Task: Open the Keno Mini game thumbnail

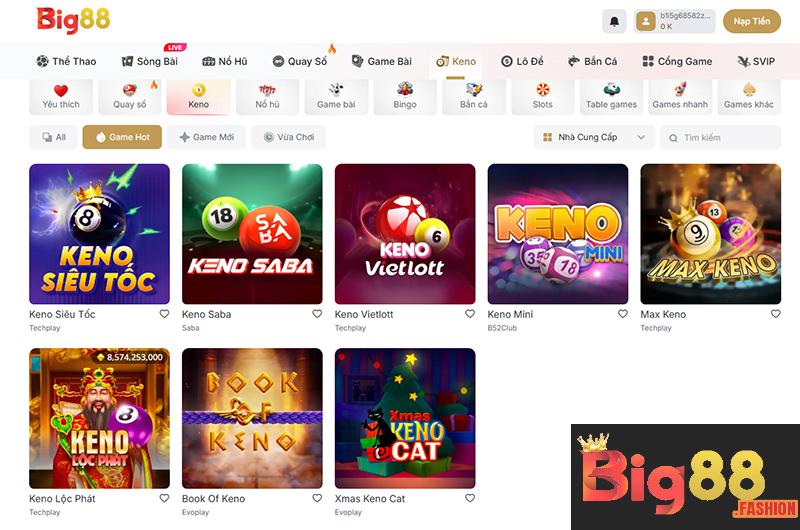Action: point(557,234)
